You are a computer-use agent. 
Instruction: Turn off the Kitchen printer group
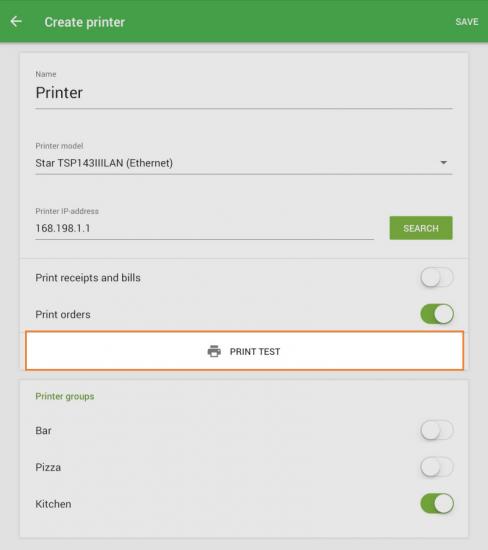coord(437,503)
